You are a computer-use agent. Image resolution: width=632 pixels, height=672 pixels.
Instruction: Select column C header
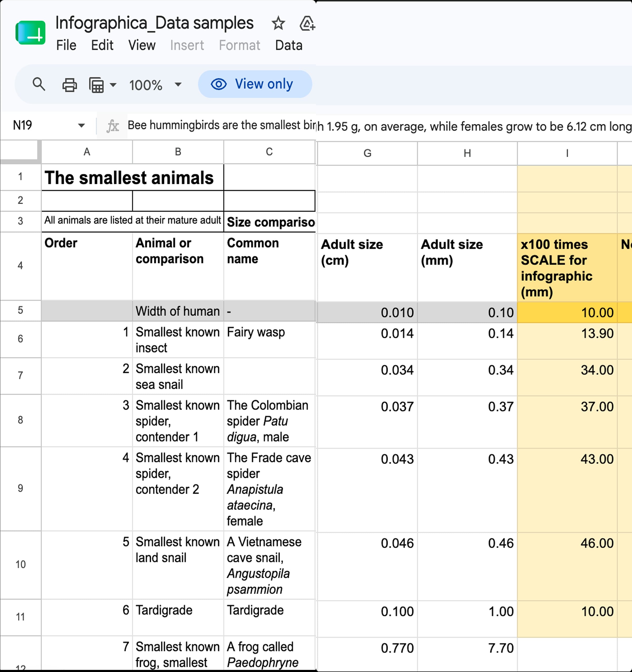[269, 152]
